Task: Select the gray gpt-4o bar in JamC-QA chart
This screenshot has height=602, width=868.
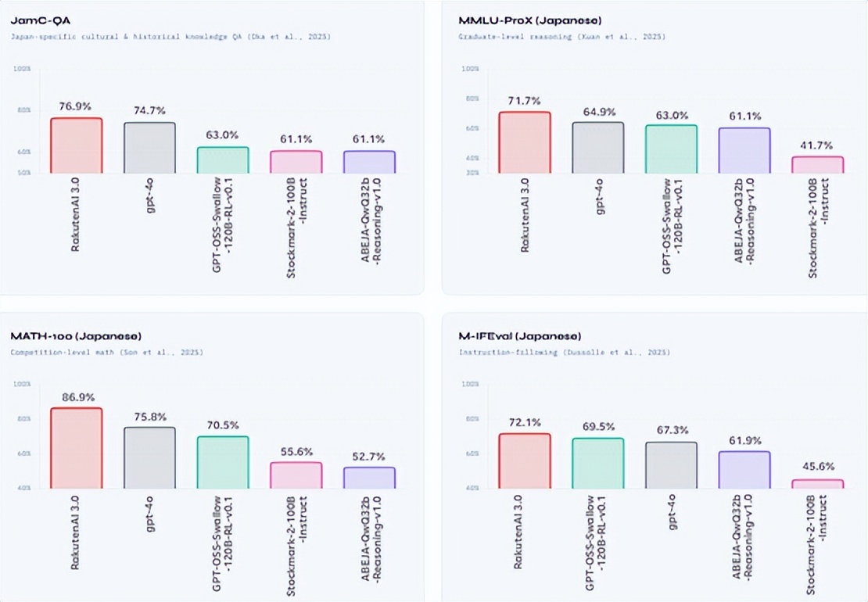Action: click(149, 148)
